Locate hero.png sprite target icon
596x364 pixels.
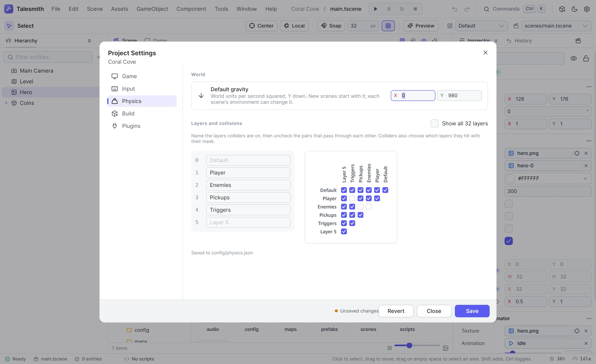(577, 153)
